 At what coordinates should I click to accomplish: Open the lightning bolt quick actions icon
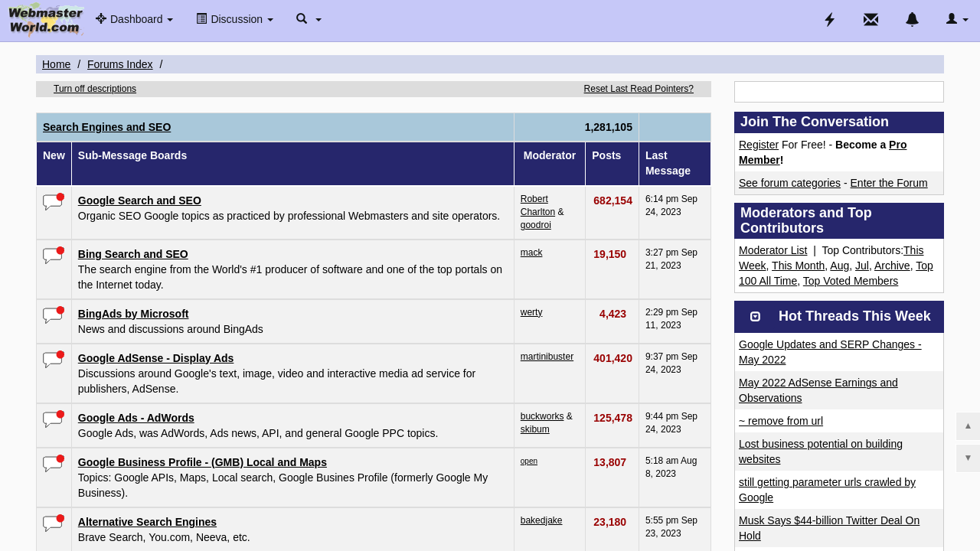(x=829, y=19)
